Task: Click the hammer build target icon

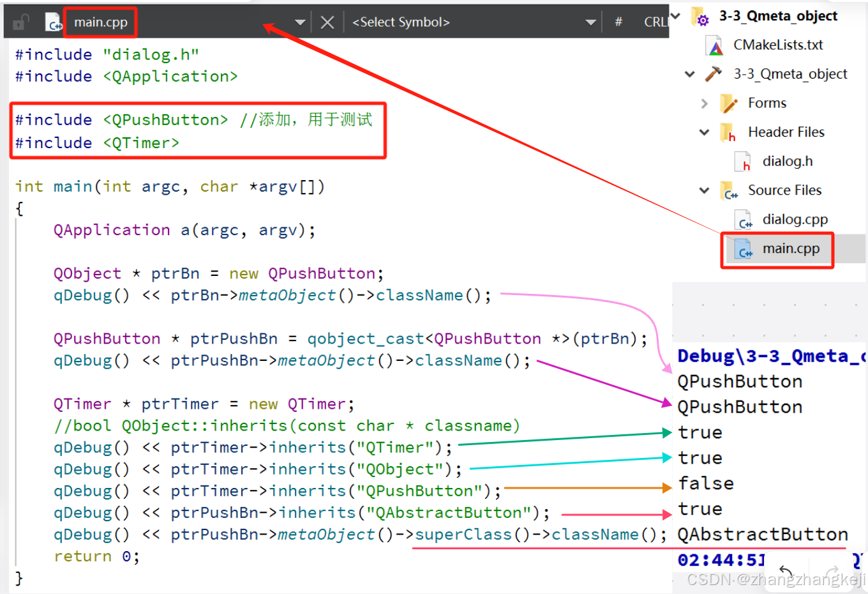Action: tap(714, 74)
